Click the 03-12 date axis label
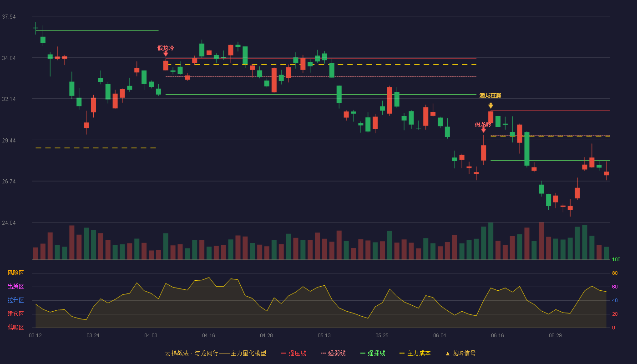Screen dimensions: 637x364 coord(35,335)
